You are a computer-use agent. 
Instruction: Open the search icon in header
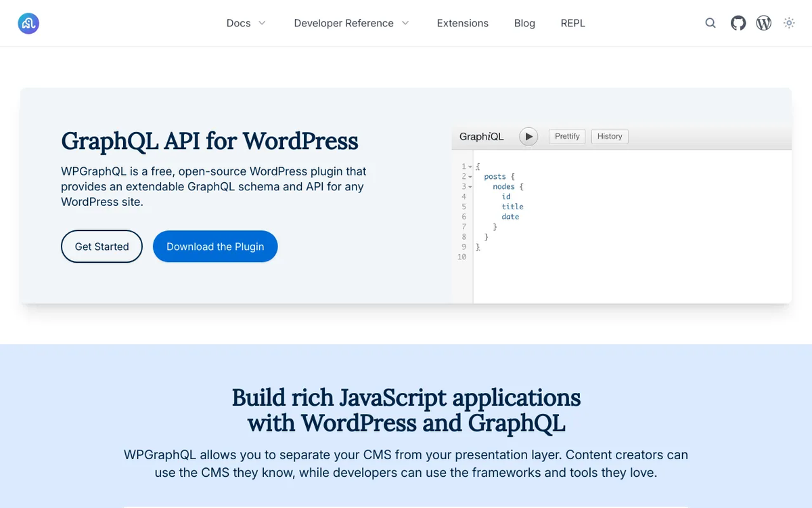click(x=710, y=23)
